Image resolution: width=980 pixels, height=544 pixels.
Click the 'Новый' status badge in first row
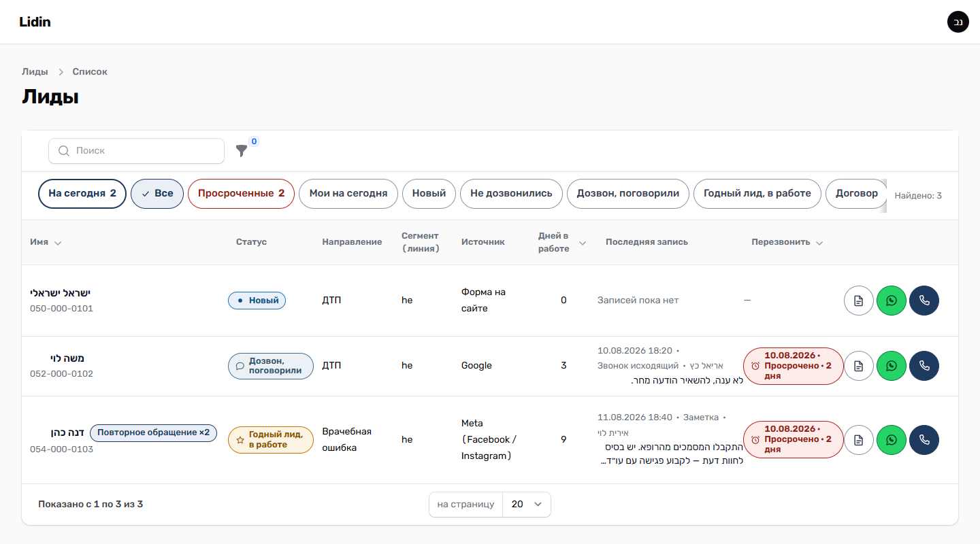click(257, 301)
